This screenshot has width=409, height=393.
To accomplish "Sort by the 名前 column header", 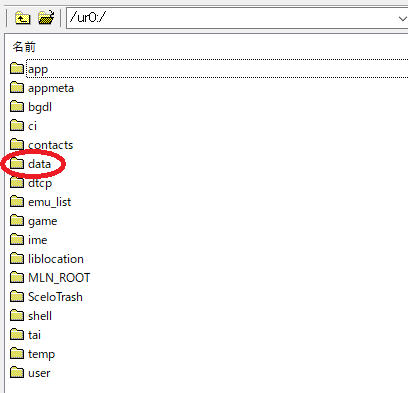I will (x=24, y=47).
